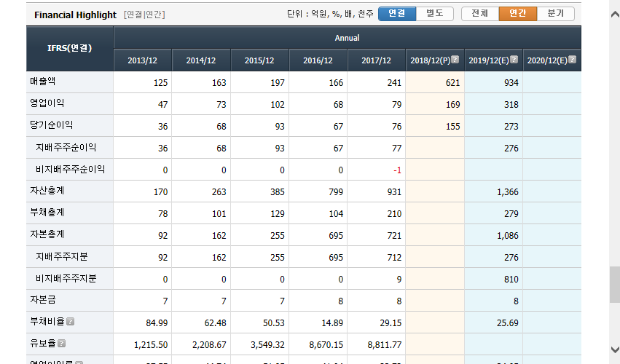Viewport: 620px width, 364px height.
Task: Click the 2019/12(E) column header text
Action: tap(489, 60)
